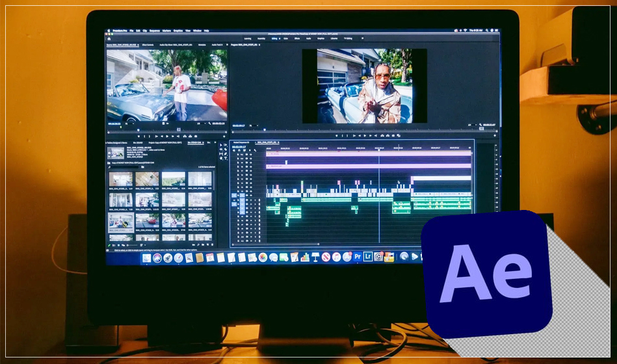
Task: Open the Sequence menu
Action: pos(155,31)
